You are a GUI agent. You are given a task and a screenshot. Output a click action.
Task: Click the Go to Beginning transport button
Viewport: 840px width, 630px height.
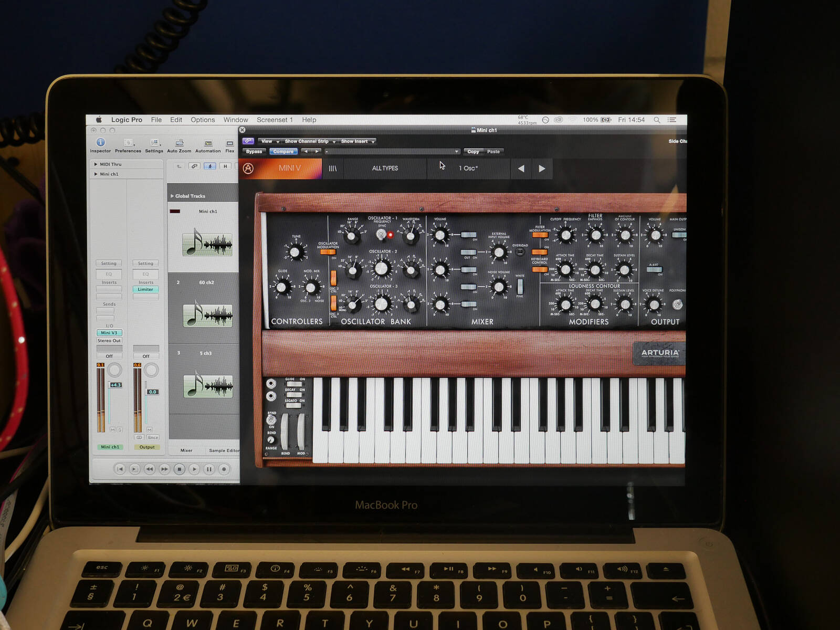[120, 469]
